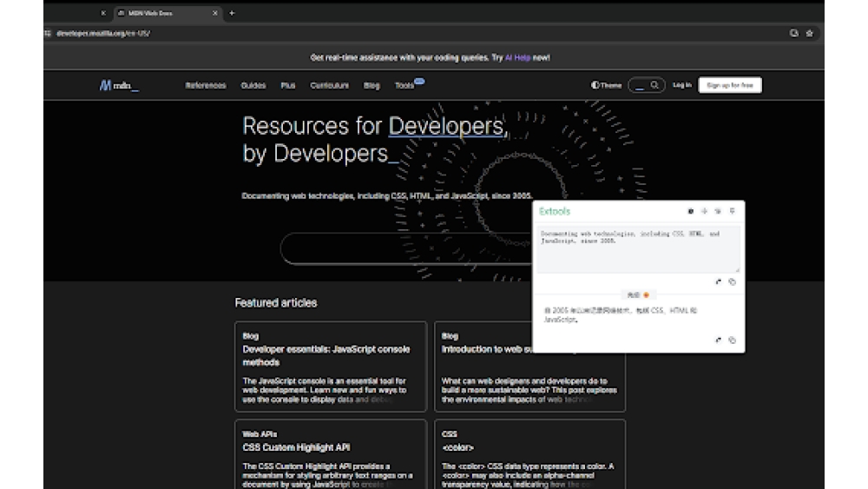
Task: Open the Guides menu
Action: click(253, 85)
